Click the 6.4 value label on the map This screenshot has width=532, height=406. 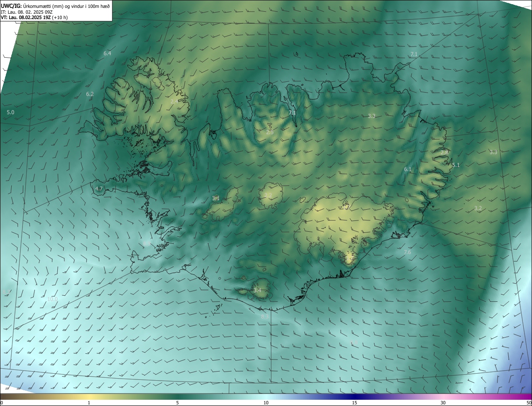point(107,54)
